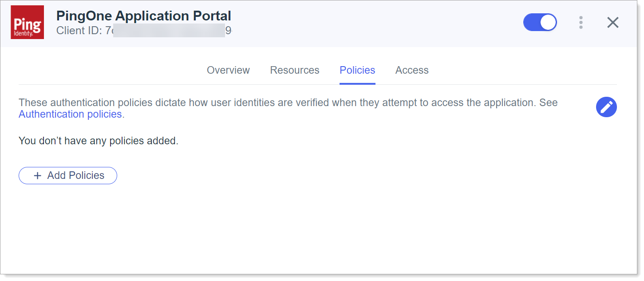The width and height of the screenshot is (644, 281).
Task: Click the Ping Identity logo
Action: pyautogui.click(x=27, y=22)
